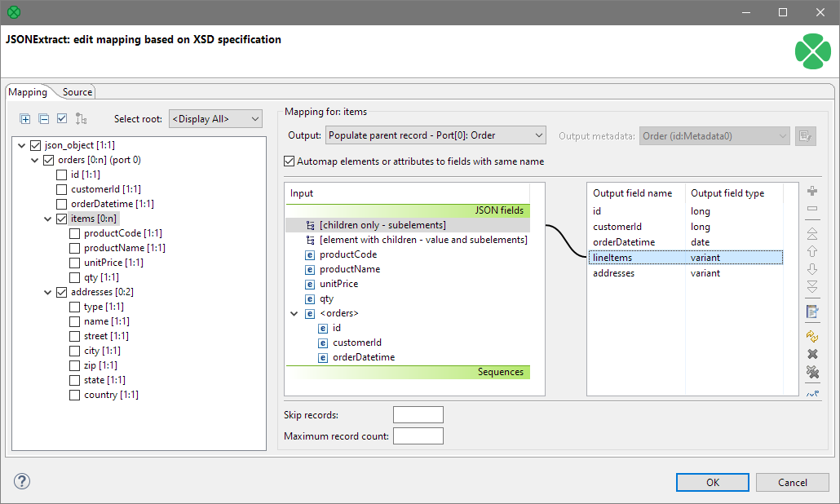Uncheck the items [0:n] checkbox
The image size is (840, 504).
[62, 219]
